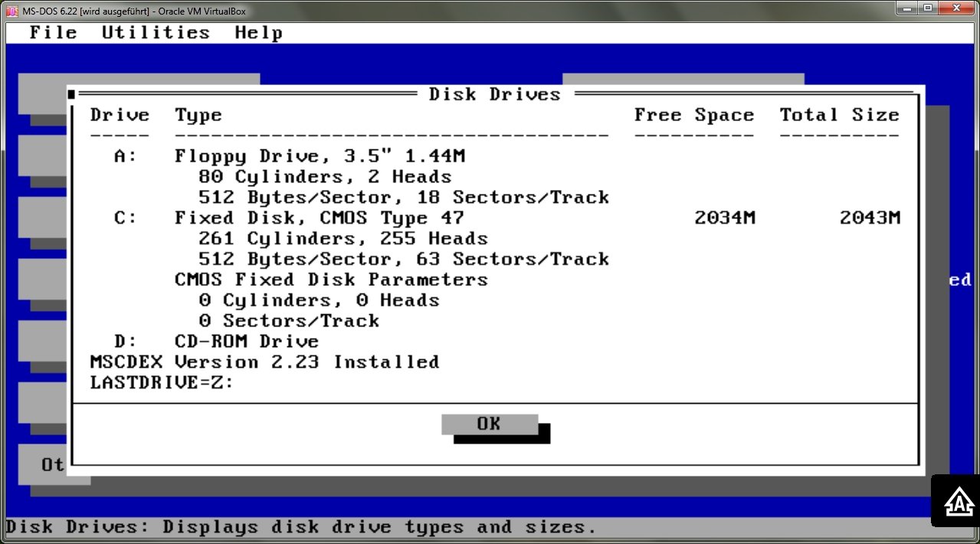The height and width of the screenshot is (544, 980).
Task: Click "512 Bytes/Sector, 63 Sectors/Track" line
Action: point(404,260)
